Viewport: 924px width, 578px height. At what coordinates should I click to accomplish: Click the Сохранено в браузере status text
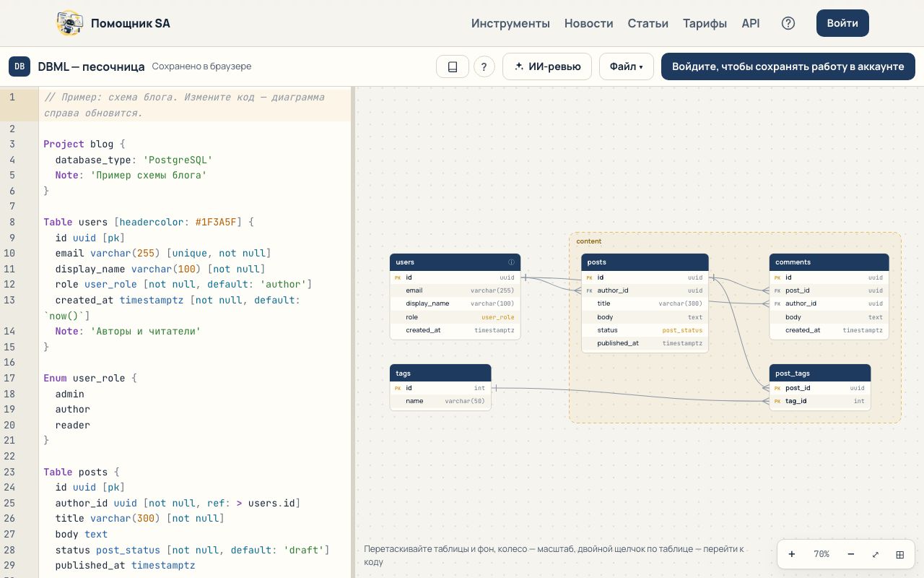click(201, 66)
